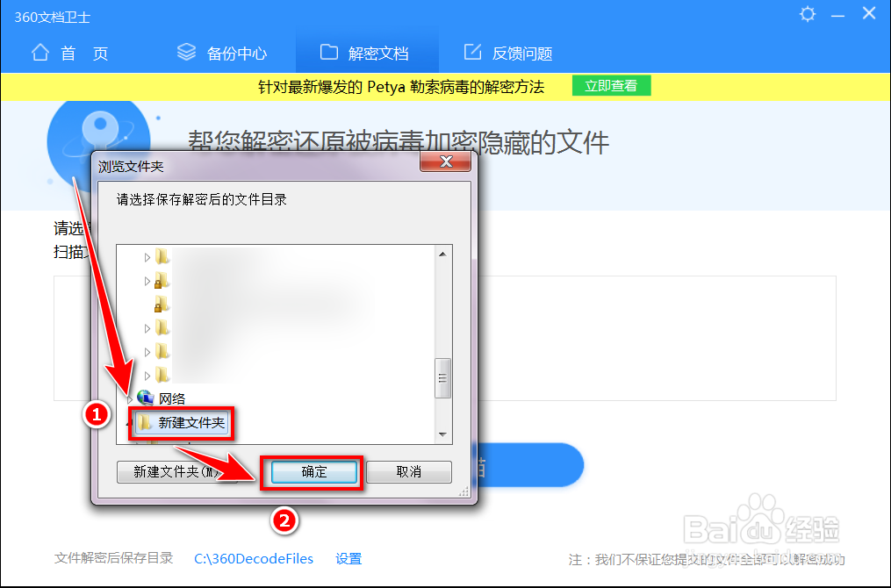Click the 请选择保存解密后的文件目录 prompt text

[202, 199]
